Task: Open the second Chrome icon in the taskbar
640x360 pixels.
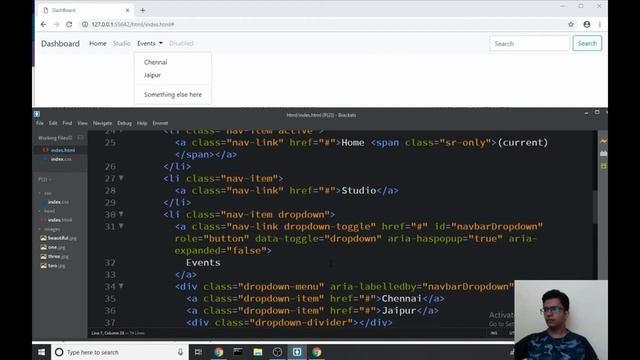Action: [x=317, y=352]
